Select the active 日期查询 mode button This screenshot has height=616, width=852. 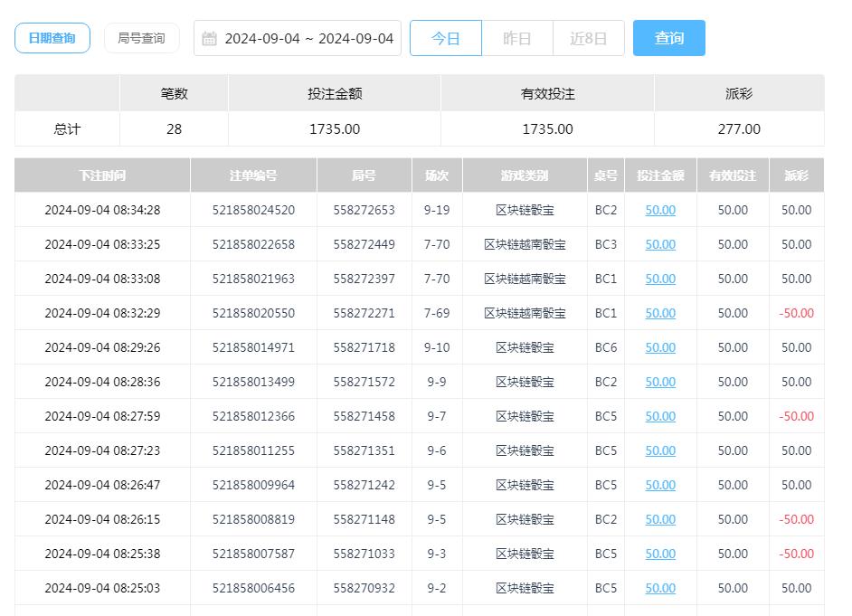pos(52,38)
